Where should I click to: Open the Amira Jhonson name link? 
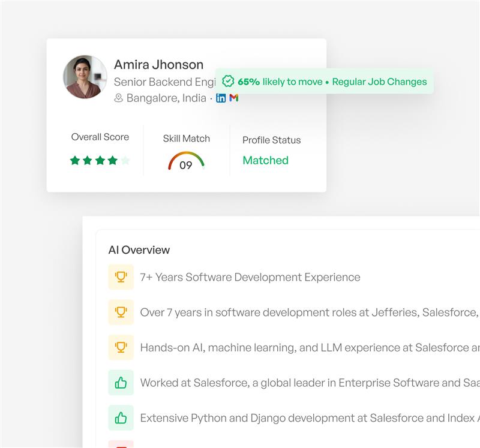coord(158,65)
